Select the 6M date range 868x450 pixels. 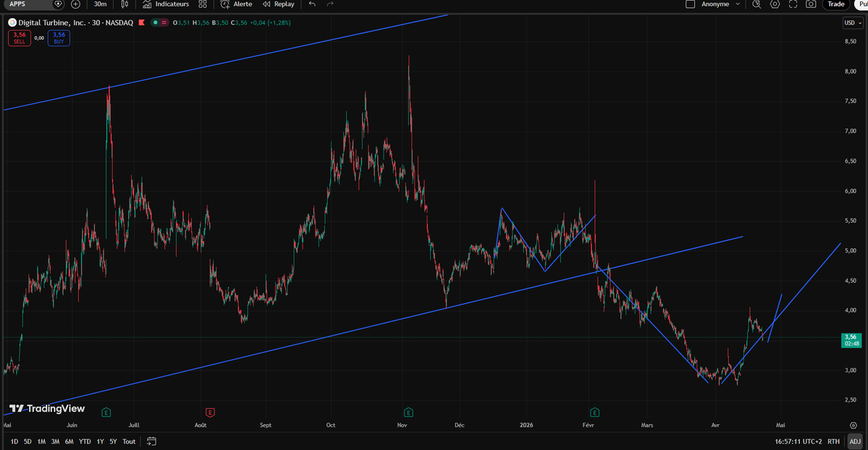[x=69, y=442]
